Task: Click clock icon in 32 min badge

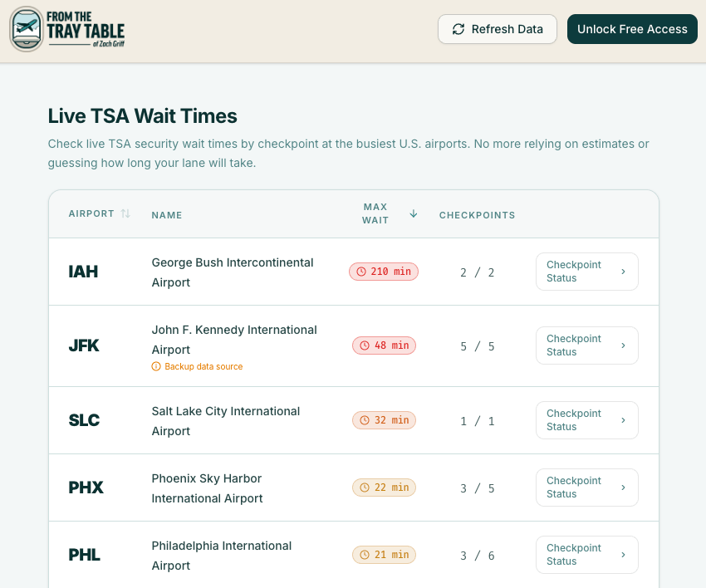Action: click(x=365, y=420)
